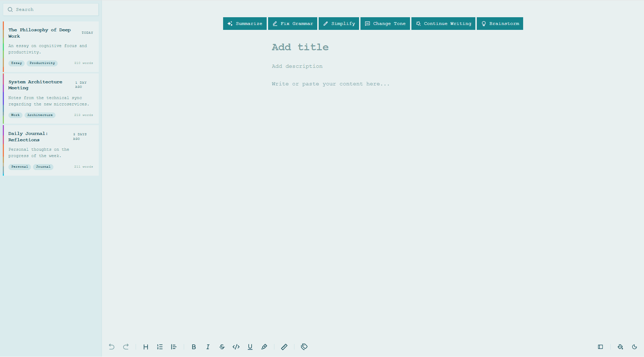
Task: Open the Change Tone options
Action: coord(385,24)
